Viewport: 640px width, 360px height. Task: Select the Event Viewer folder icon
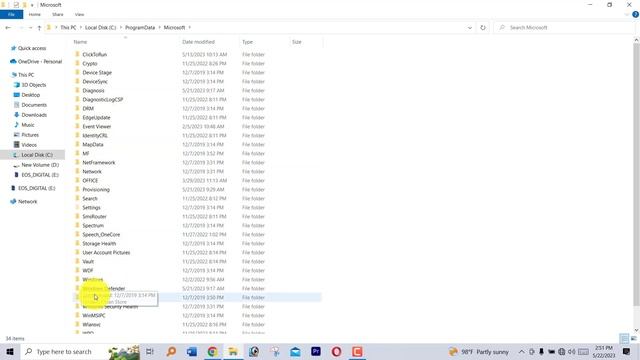click(x=78, y=126)
